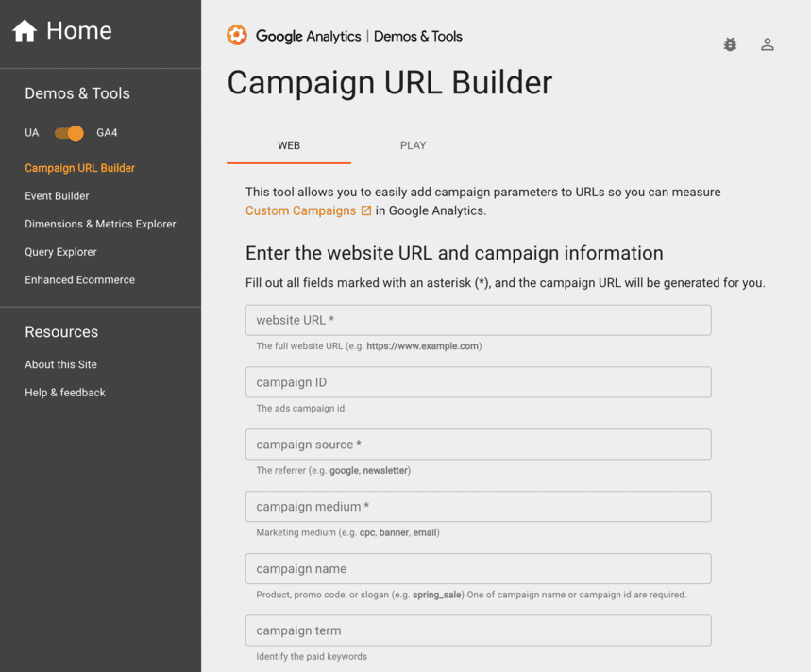Click the Demos & Tools header text
Screen dimensions: 811x672
[x=418, y=36]
